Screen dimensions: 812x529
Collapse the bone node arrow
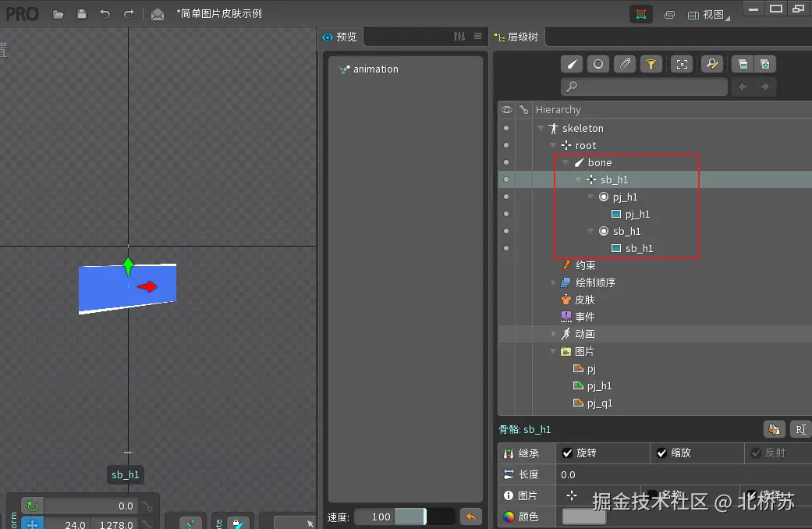(x=566, y=163)
